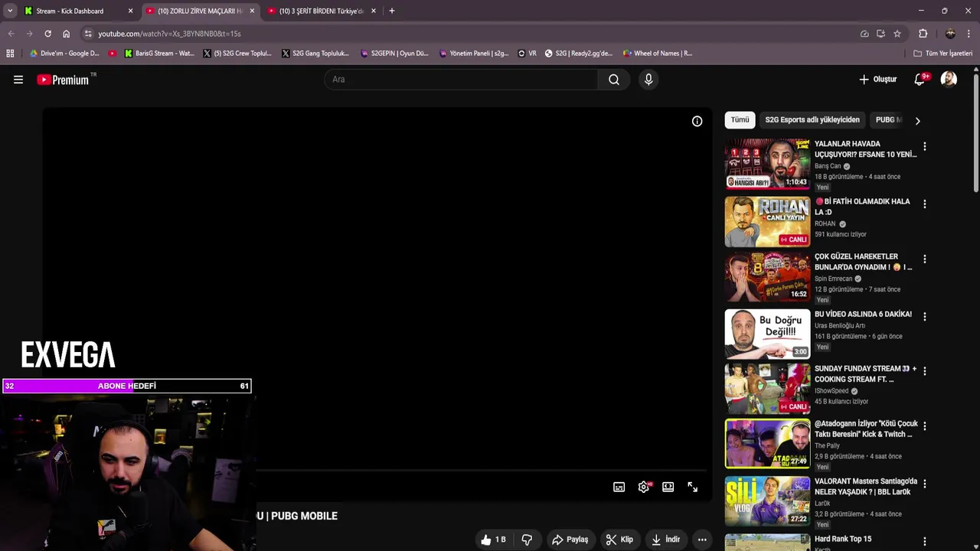Share the video via Paylaş
Viewport: 980px width, 551px height.
click(x=570, y=540)
